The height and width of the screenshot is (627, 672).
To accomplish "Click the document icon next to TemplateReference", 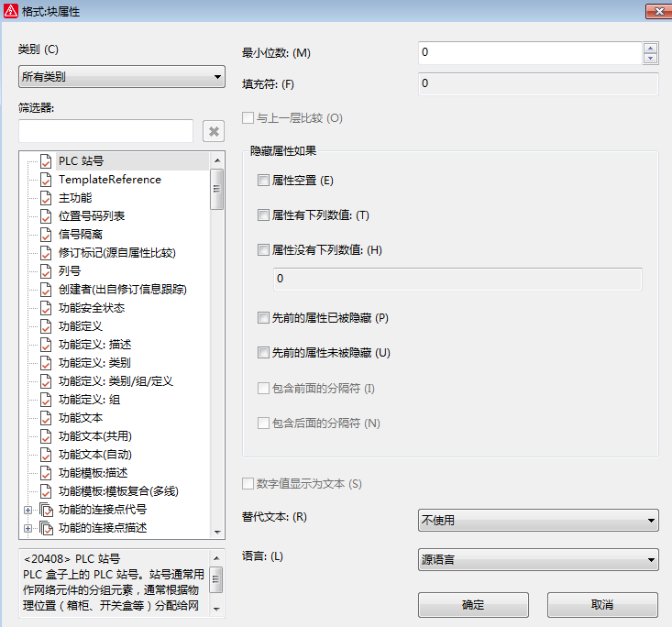I will 46,180.
